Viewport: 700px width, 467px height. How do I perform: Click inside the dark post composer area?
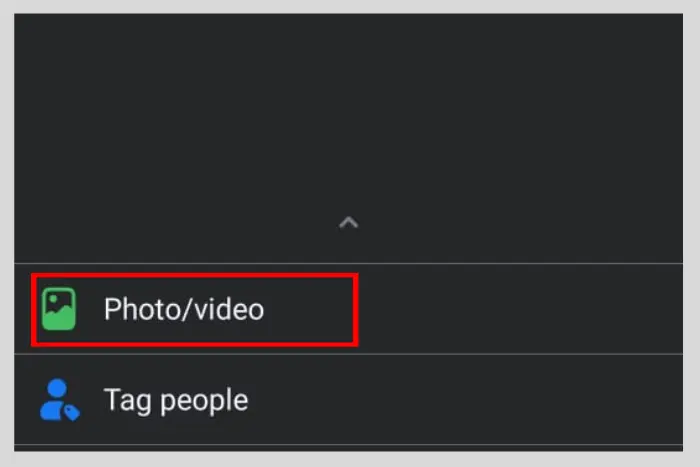pyautogui.click(x=348, y=112)
